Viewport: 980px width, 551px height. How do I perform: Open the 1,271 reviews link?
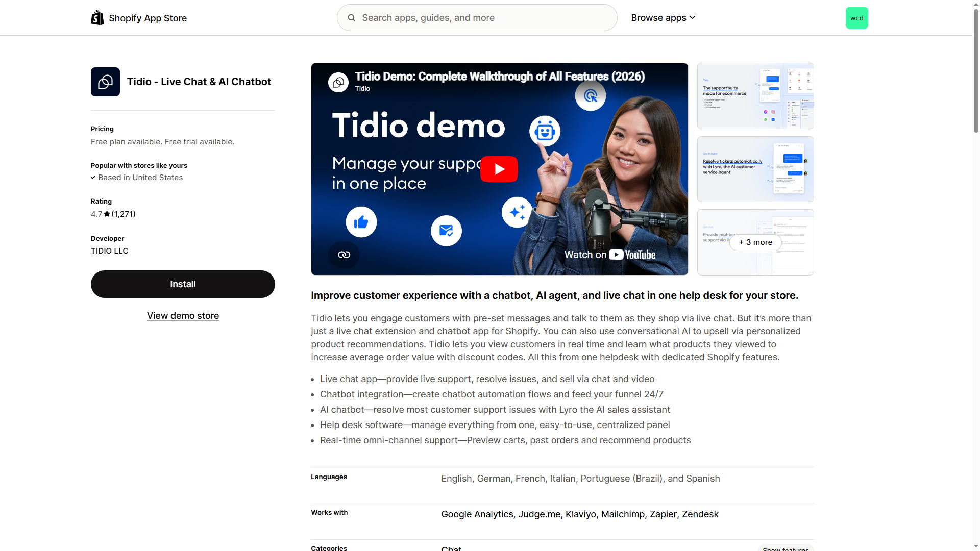coord(124,214)
